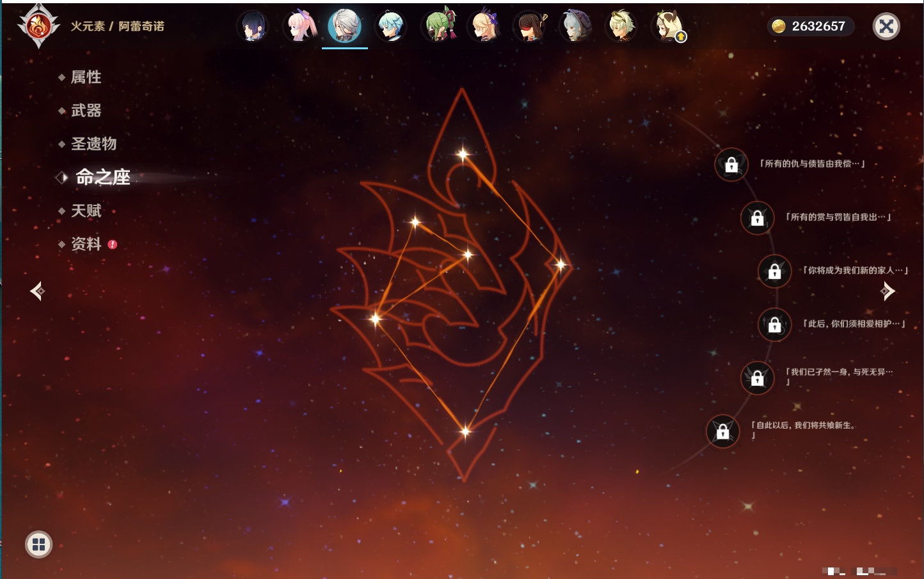
Task: Pick the pale-haired character wearing goggles
Action: coord(622,26)
